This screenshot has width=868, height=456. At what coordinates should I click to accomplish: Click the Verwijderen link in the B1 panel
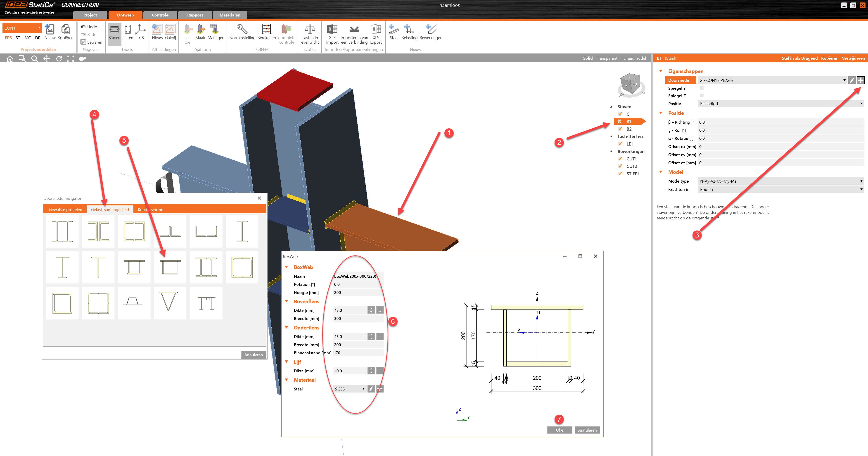pos(853,58)
